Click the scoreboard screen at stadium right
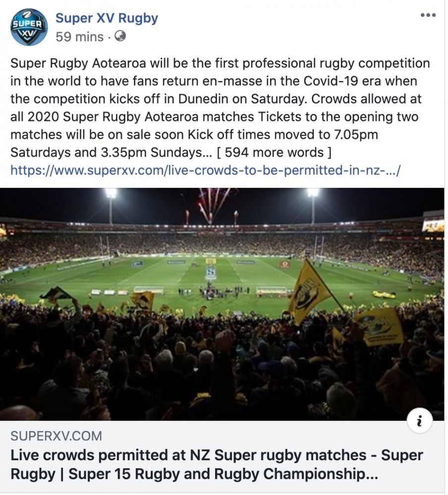 pos(433,224)
